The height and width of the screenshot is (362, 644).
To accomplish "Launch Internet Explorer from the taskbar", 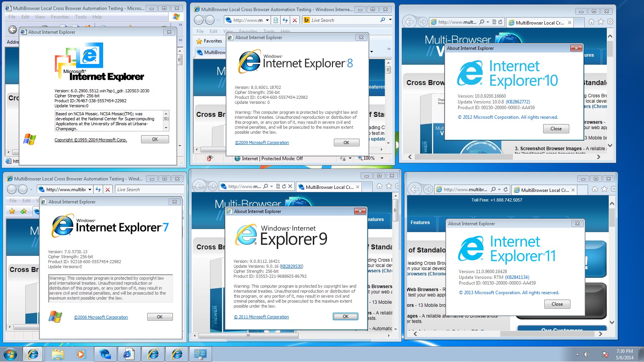I will click(x=33, y=354).
